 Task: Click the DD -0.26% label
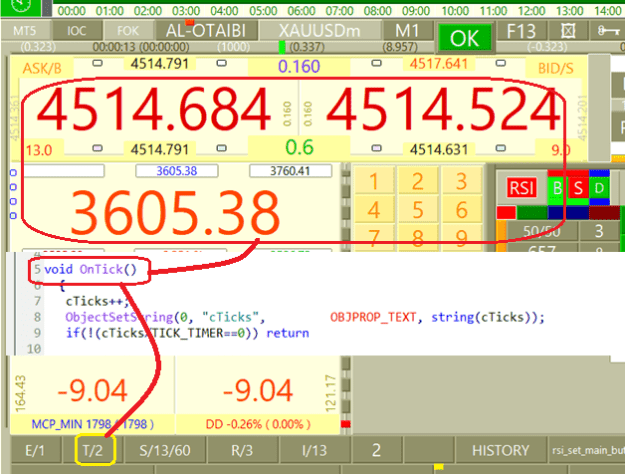click(258, 424)
